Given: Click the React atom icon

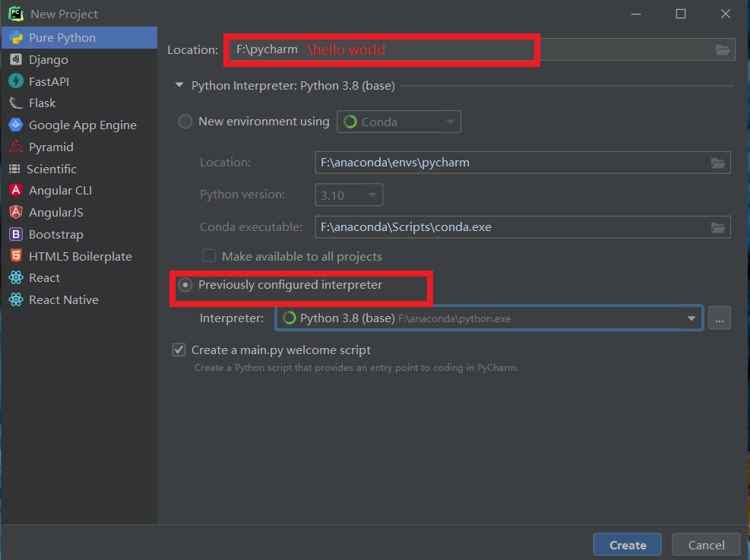Looking at the screenshot, I should tap(16, 277).
